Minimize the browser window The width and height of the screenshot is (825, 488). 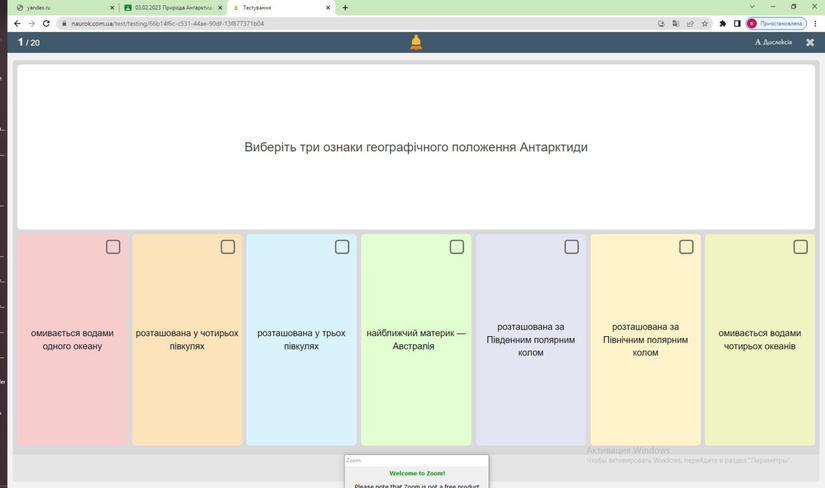point(772,7)
